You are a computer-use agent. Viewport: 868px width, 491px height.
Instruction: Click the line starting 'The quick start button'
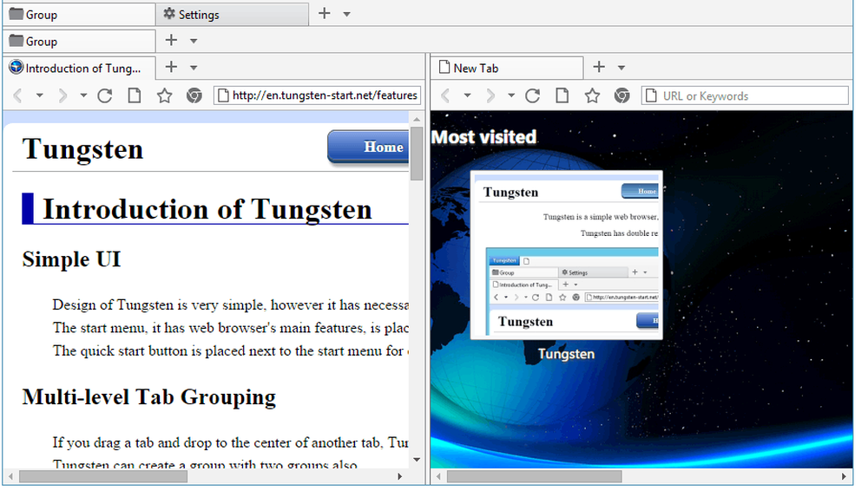pos(231,351)
